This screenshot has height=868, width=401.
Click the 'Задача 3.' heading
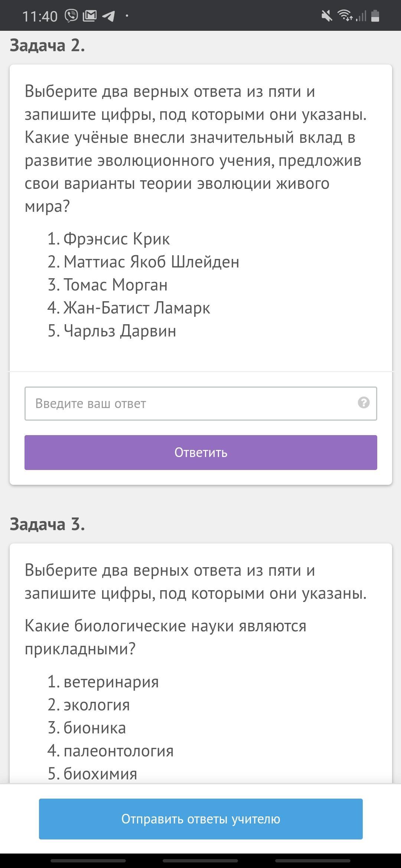click(47, 524)
